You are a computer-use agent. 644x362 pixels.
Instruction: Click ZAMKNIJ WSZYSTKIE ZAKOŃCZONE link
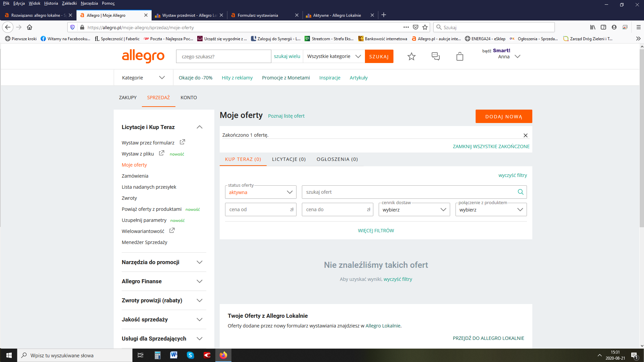tap(491, 146)
